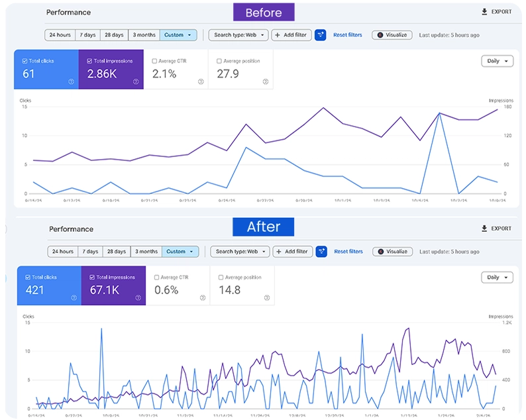The width and height of the screenshot is (526, 420).
Task: Open help icon on the 61 Total clicks card
Action: point(71,82)
